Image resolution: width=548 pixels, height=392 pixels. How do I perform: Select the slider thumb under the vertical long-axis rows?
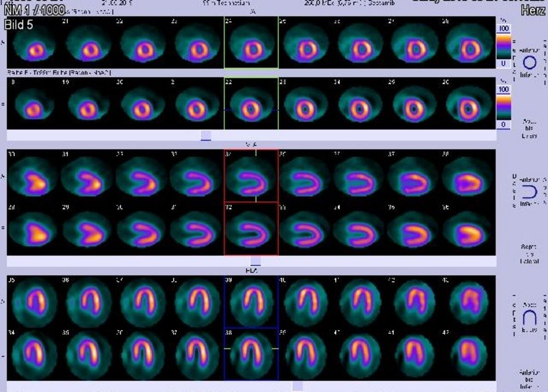[255, 261]
